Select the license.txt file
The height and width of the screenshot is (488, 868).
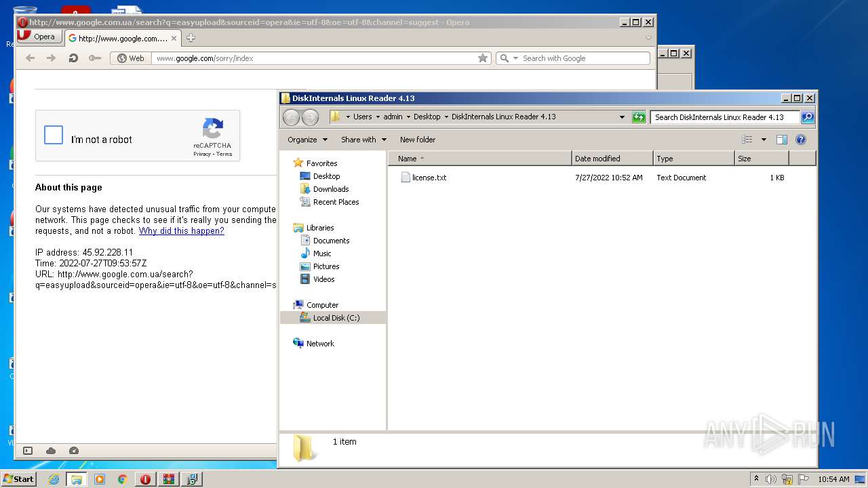423,178
